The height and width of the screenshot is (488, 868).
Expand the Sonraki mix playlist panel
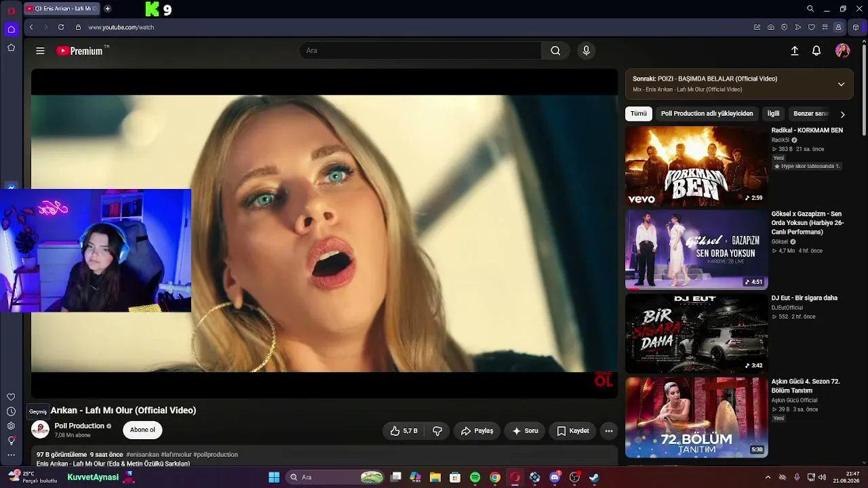[841, 84]
